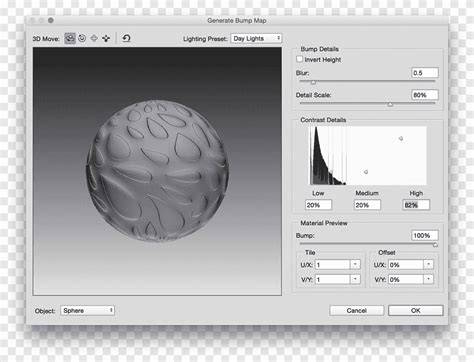This screenshot has width=474, height=362.
Task: Select the 3D slide move tool
Action: (106, 38)
